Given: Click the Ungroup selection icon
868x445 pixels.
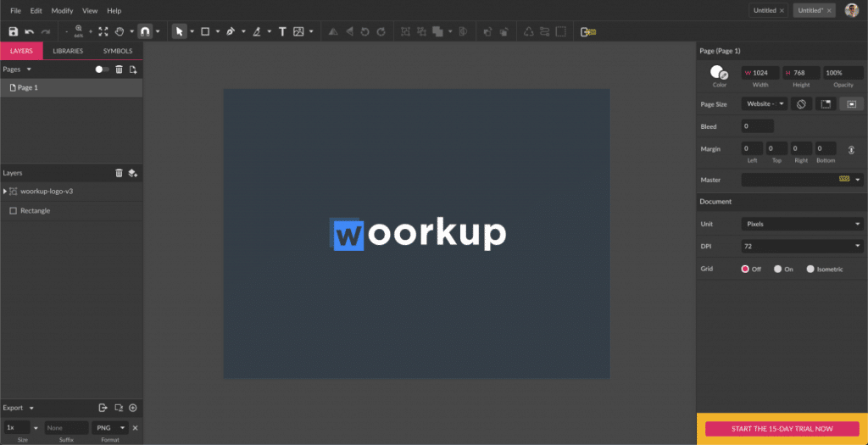Looking at the screenshot, I should click(x=422, y=31).
